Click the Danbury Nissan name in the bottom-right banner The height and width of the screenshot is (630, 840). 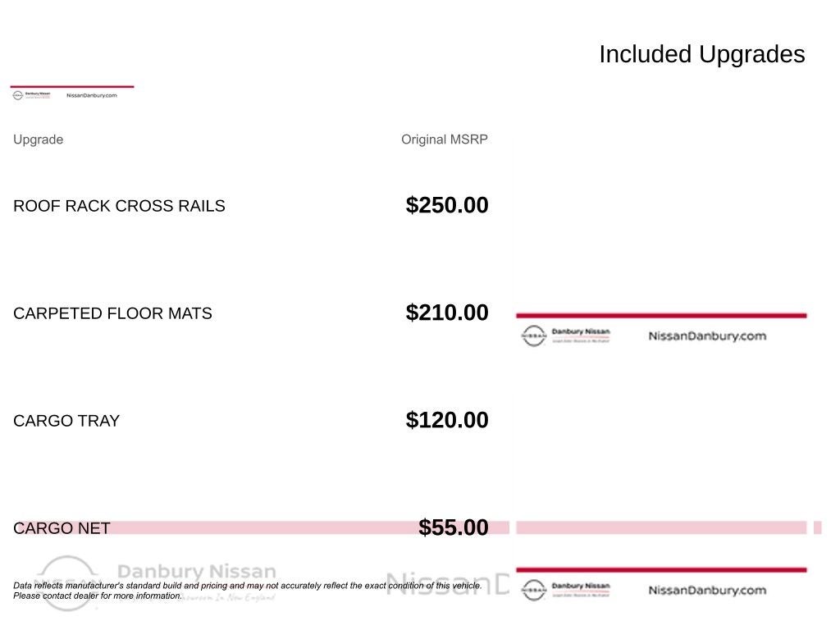click(581, 587)
